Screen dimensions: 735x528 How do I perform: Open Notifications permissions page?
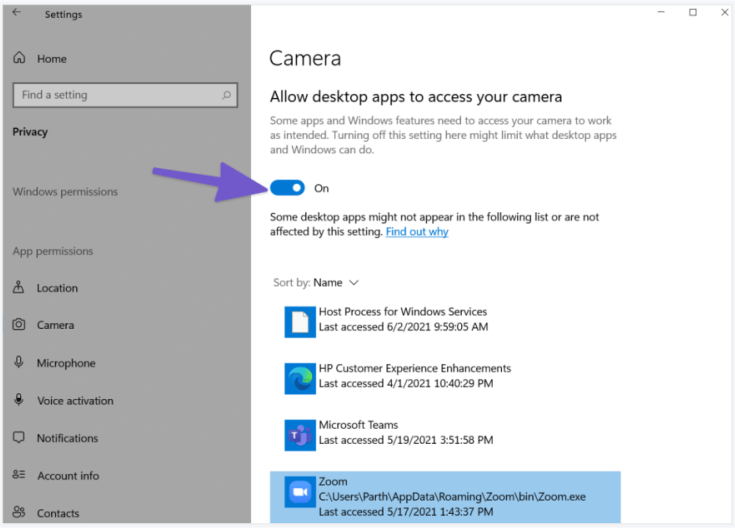coord(68,438)
